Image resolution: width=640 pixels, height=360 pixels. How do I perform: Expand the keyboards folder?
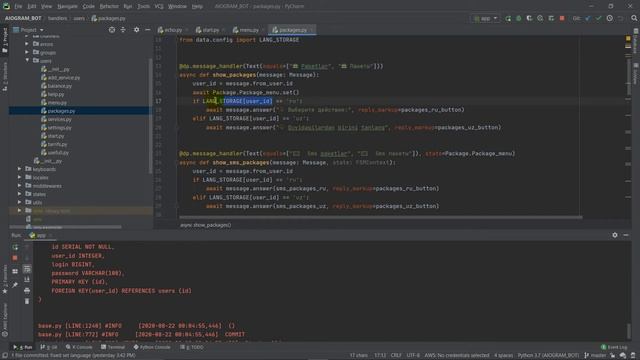pos(20,169)
